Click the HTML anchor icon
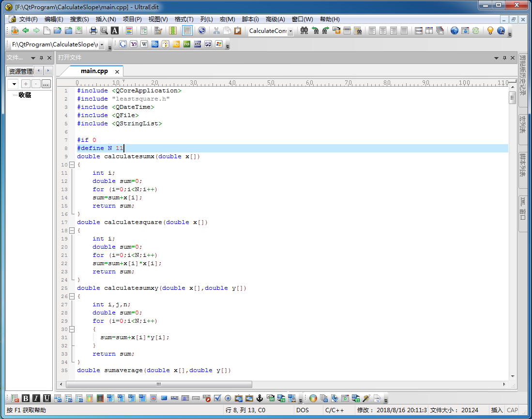The height and width of the screenshot is (419, 532). pos(259,398)
